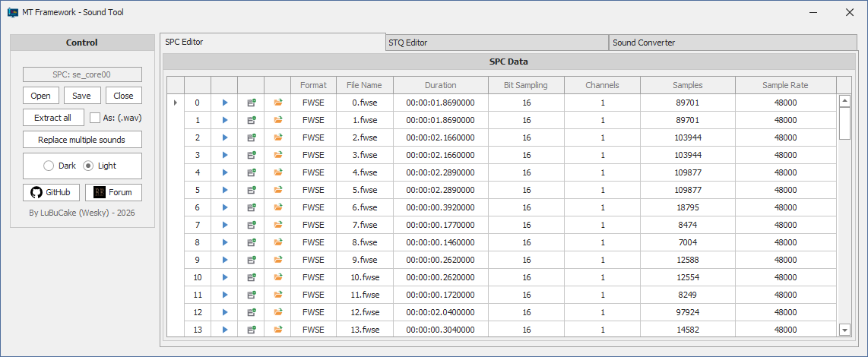Sort by the Duration column header
Screen dimensions: 868x357
click(441, 85)
